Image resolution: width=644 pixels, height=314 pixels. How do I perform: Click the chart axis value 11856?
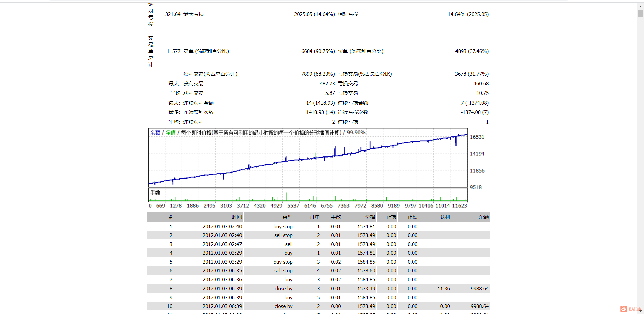pos(477,171)
